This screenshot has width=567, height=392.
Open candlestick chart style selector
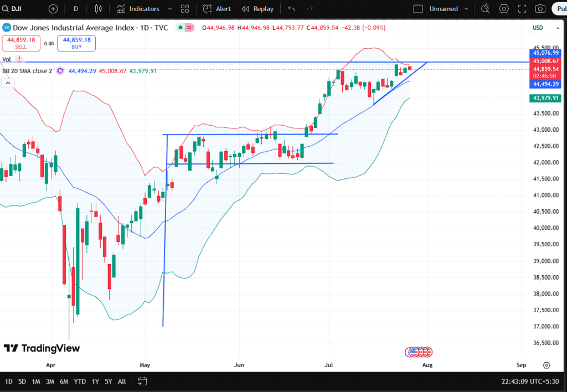[98, 9]
